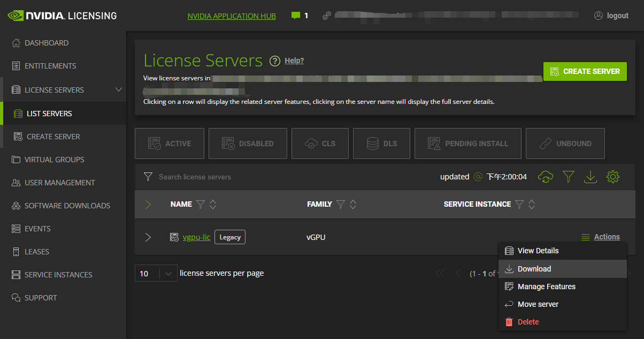This screenshot has width=644, height=339.
Task: Refresh the license server list
Action: tap(546, 177)
